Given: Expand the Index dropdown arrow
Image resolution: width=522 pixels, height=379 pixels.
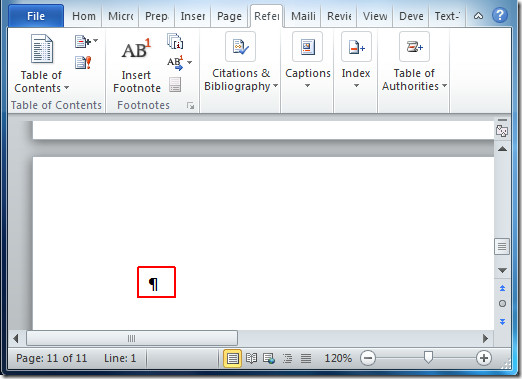Looking at the screenshot, I should click(x=356, y=86).
